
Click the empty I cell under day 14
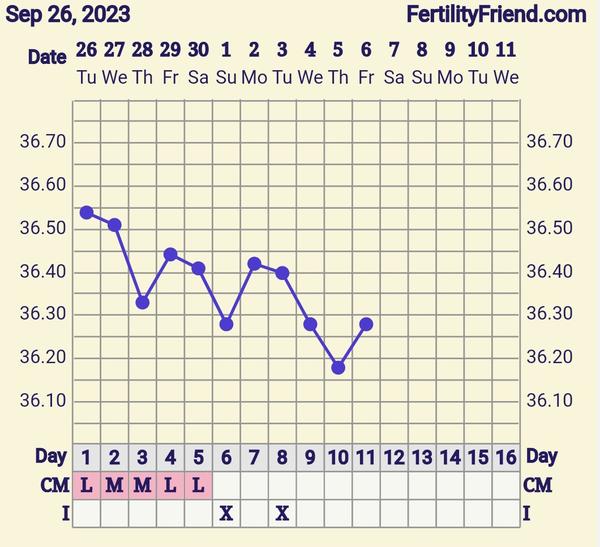click(x=450, y=513)
